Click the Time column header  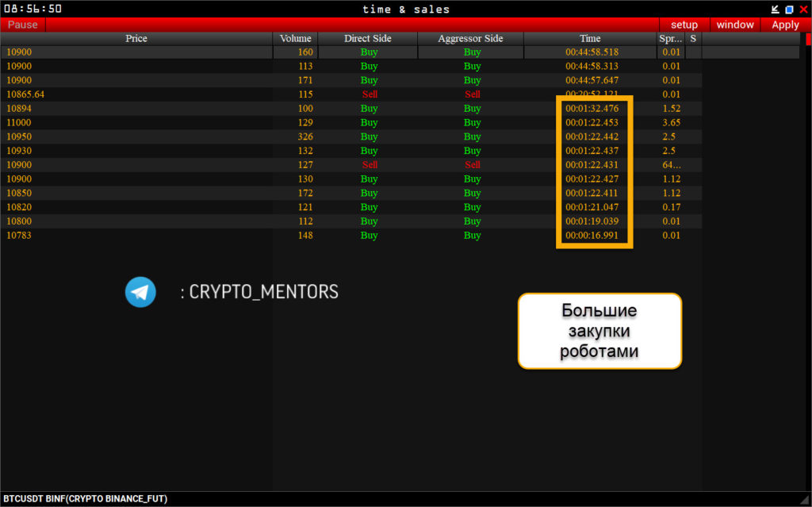(590, 38)
